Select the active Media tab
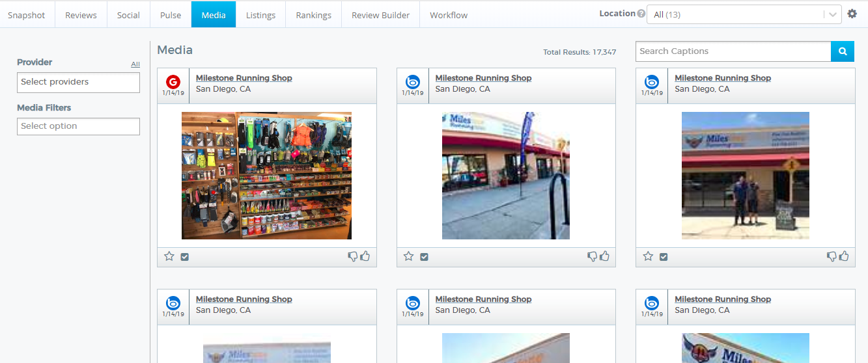Viewport: 868px width, 363px height. (214, 15)
